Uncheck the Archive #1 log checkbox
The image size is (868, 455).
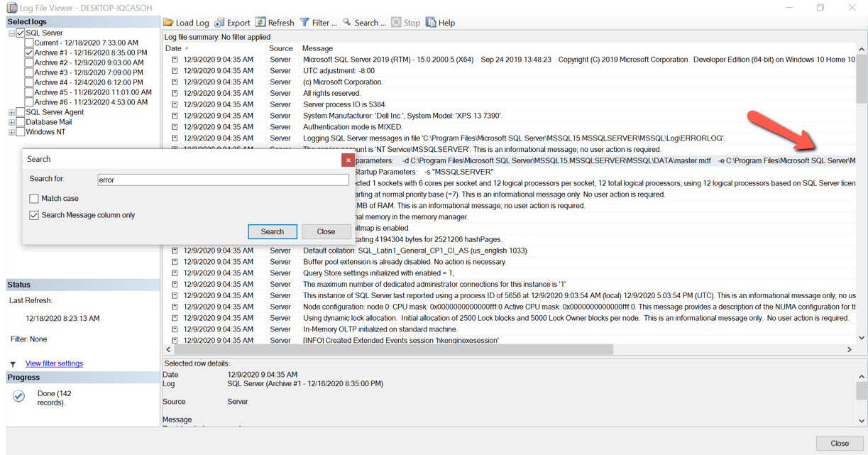29,53
